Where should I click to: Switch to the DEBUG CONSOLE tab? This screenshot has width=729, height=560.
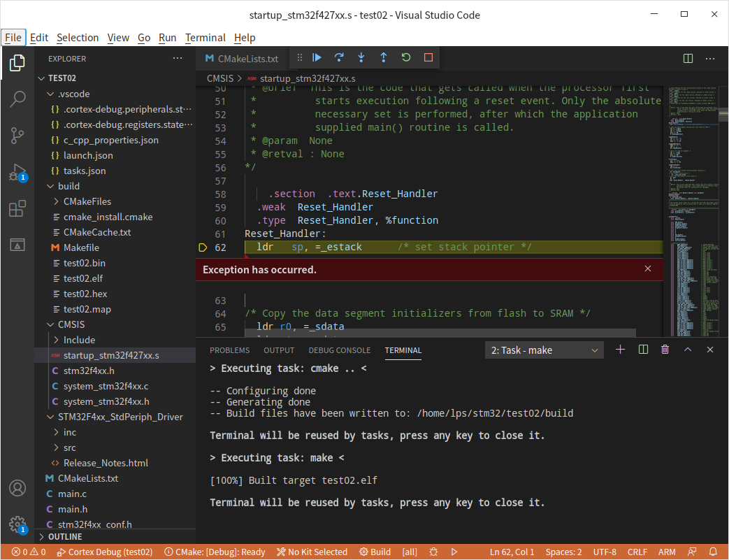click(x=339, y=350)
